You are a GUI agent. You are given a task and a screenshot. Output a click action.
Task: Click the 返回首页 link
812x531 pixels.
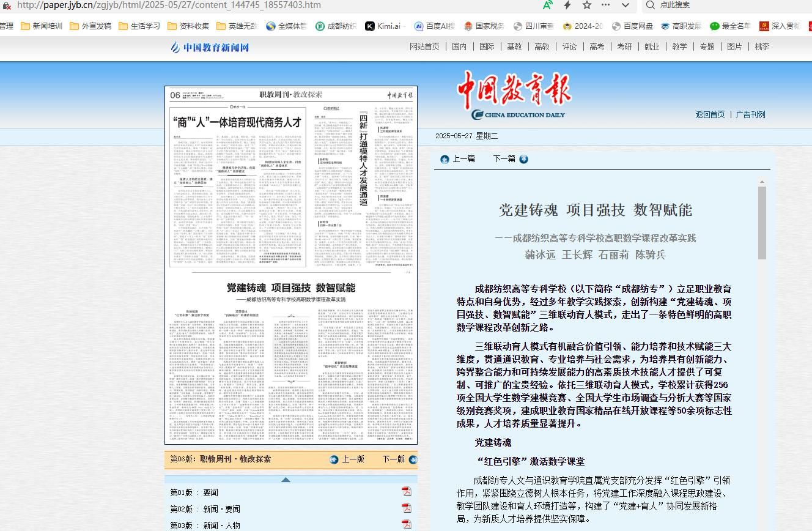pos(710,114)
